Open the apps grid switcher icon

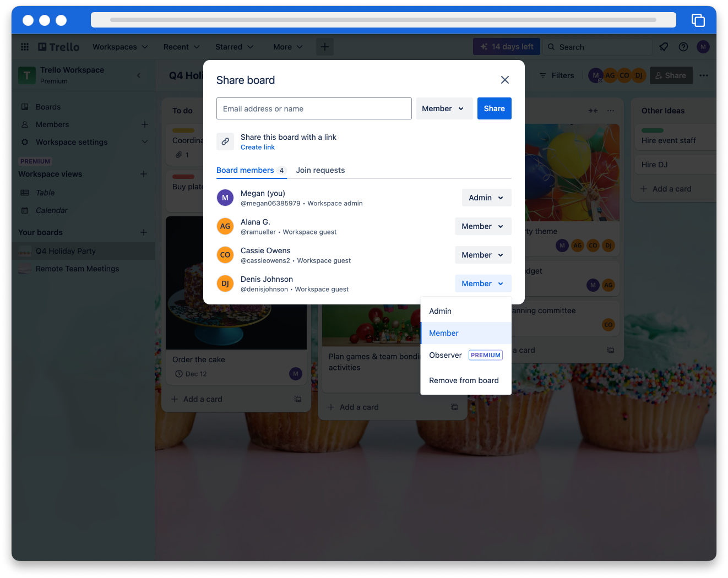tap(25, 47)
